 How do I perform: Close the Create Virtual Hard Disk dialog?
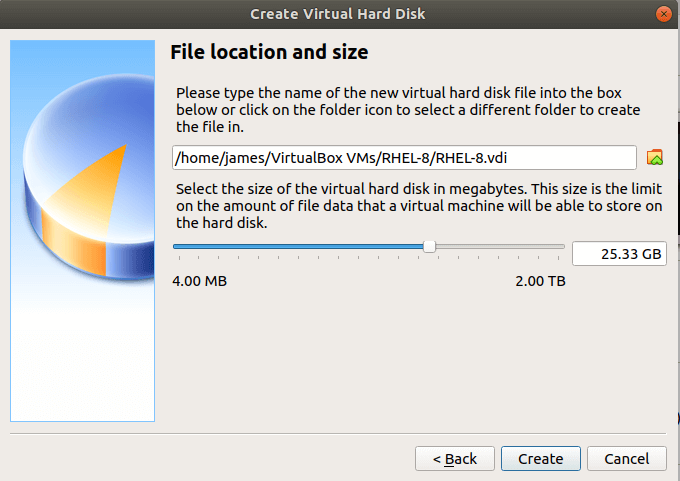[662, 14]
